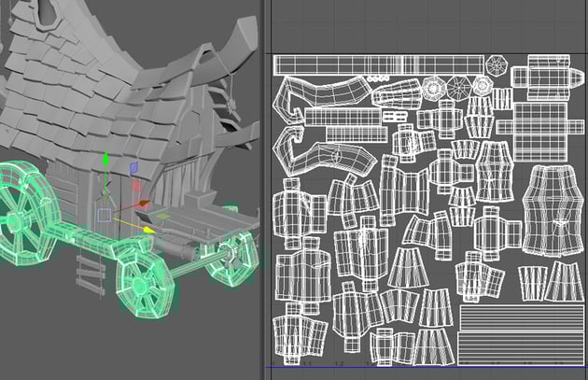Select the large curved UV shell at upper left
The height and width of the screenshot is (380, 588).
[327, 96]
